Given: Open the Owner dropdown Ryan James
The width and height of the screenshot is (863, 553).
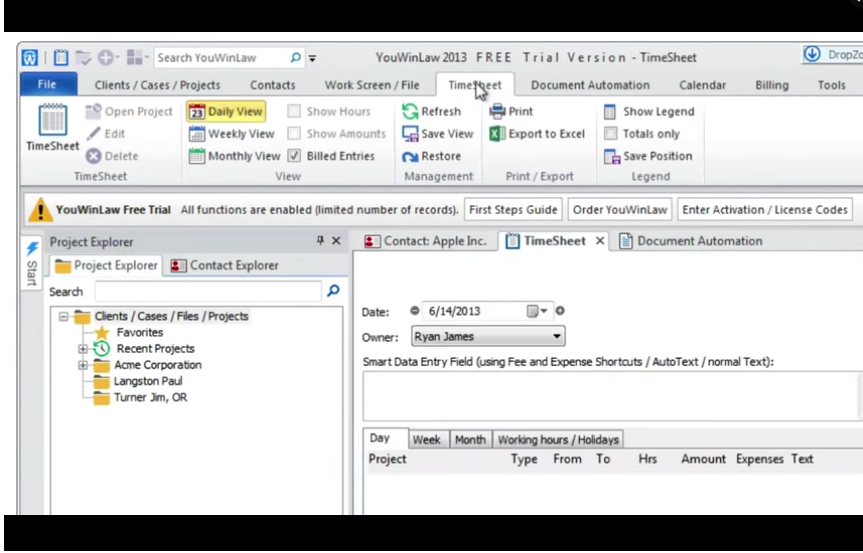Looking at the screenshot, I should click(488, 336).
